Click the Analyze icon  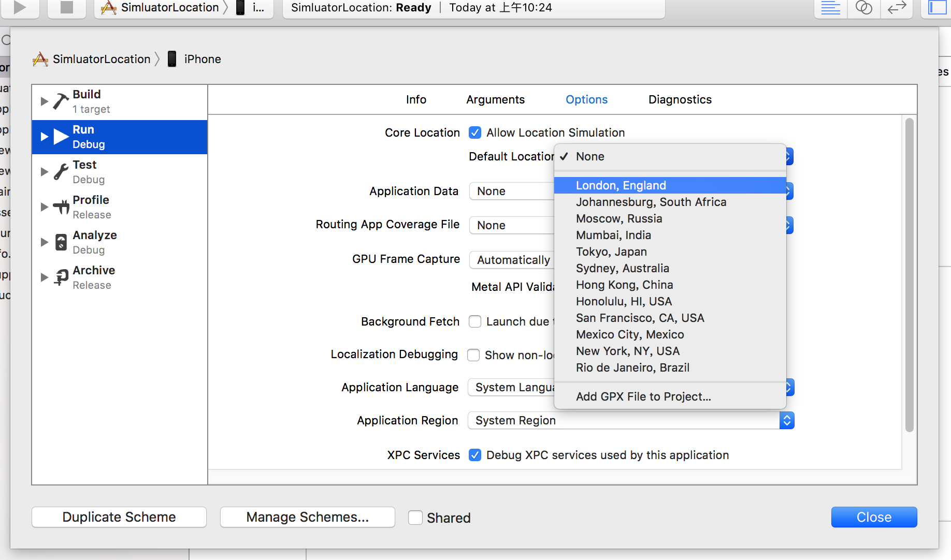click(x=61, y=242)
